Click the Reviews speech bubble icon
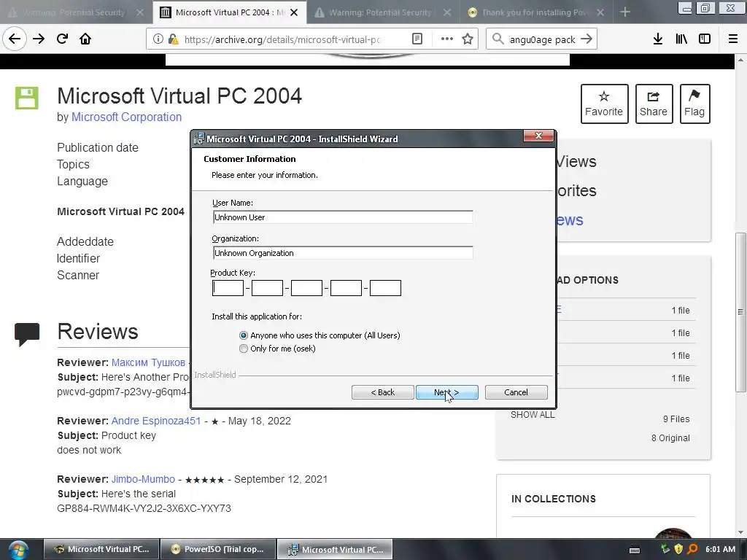Viewport: 747px width, 560px height. click(x=27, y=334)
